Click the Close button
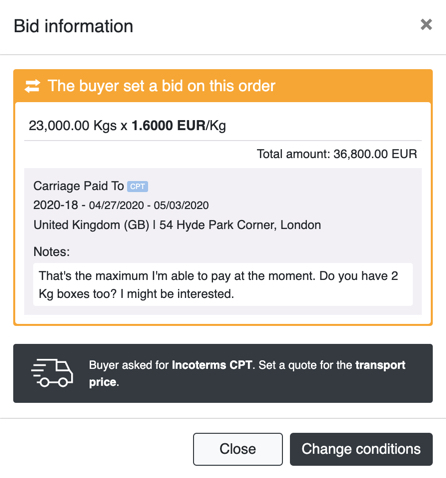446x478 pixels. [238, 449]
